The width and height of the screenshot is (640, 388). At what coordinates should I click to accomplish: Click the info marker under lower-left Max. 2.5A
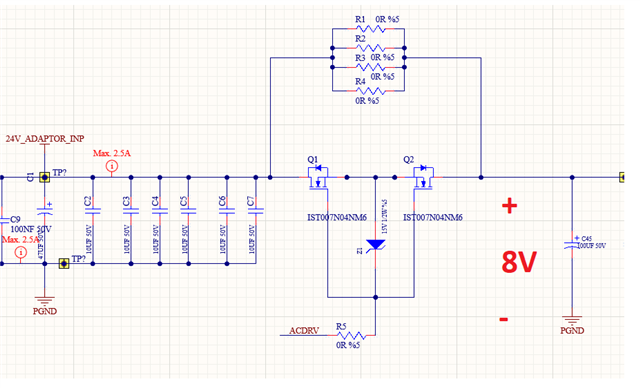pyautogui.click(x=20, y=253)
